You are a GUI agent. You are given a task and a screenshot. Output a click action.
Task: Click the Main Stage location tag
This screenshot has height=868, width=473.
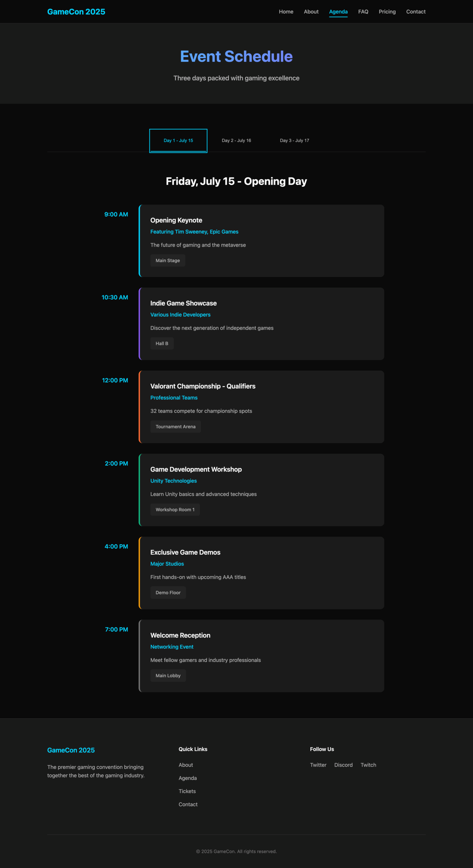(168, 260)
